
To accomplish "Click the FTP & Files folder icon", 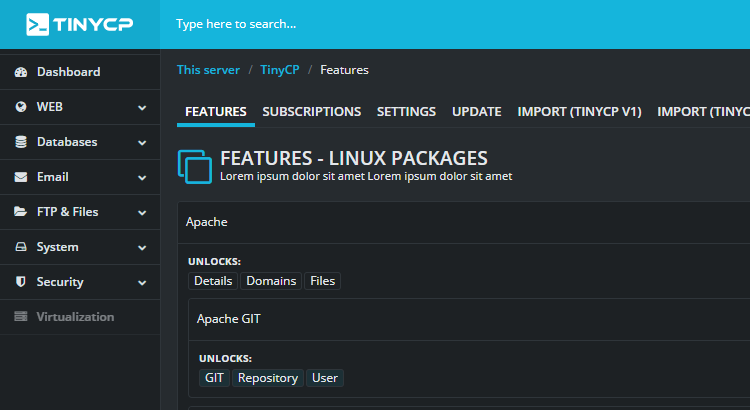I will click(21, 211).
